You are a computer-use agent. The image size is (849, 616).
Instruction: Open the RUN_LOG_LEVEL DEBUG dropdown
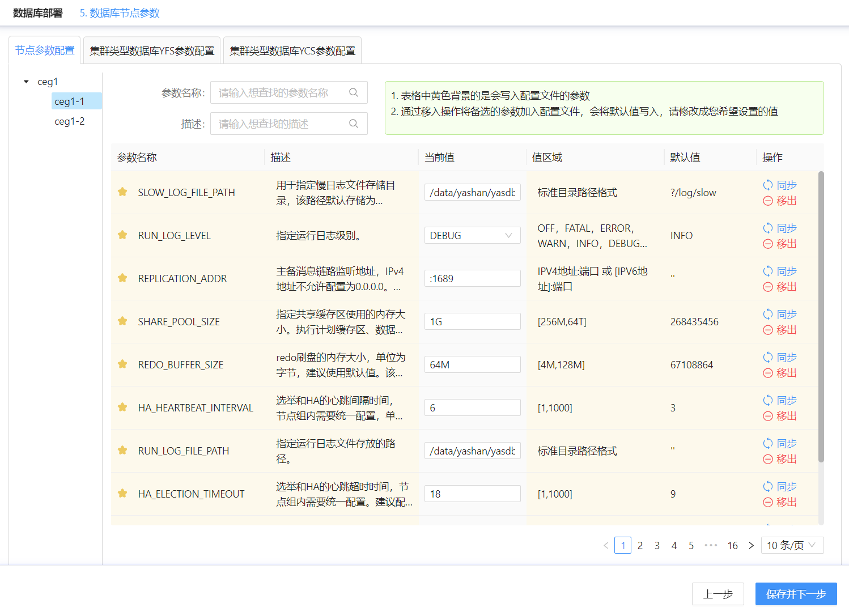pos(472,235)
